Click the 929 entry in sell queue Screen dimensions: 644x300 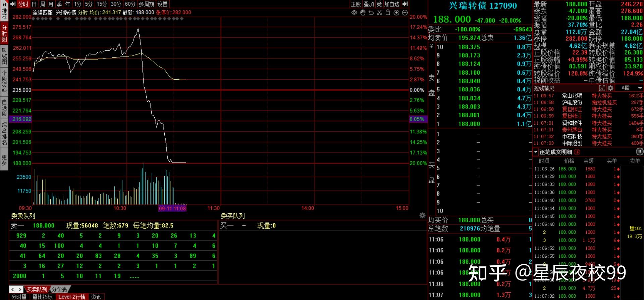[x=21, y=235]
